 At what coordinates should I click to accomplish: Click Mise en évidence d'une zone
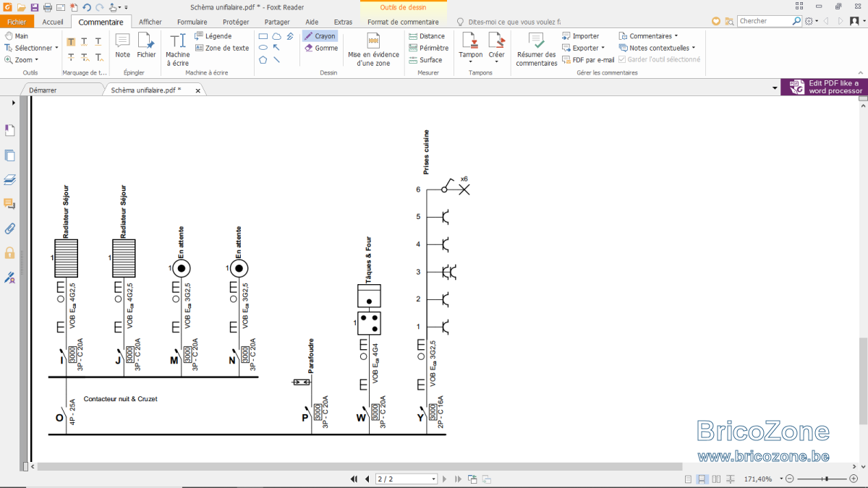tap(373, 49)
